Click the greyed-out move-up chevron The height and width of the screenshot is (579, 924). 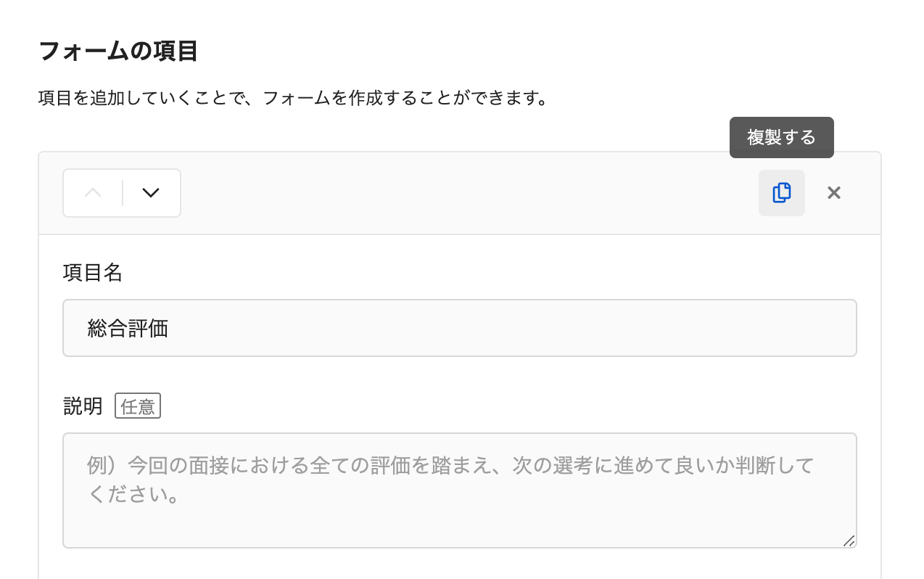click(93, 193)
